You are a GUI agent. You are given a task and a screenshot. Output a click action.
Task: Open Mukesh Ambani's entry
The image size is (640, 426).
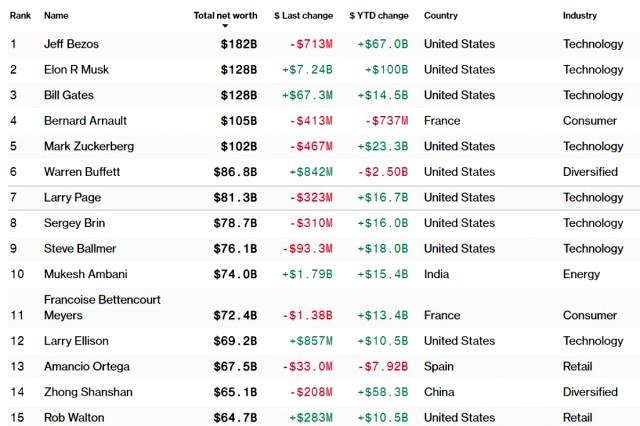(84, 274)
